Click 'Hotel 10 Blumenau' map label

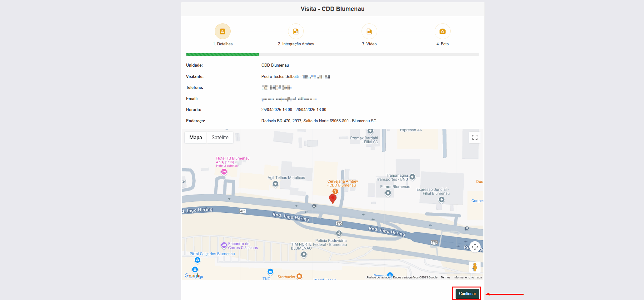[x=233, y=158]
